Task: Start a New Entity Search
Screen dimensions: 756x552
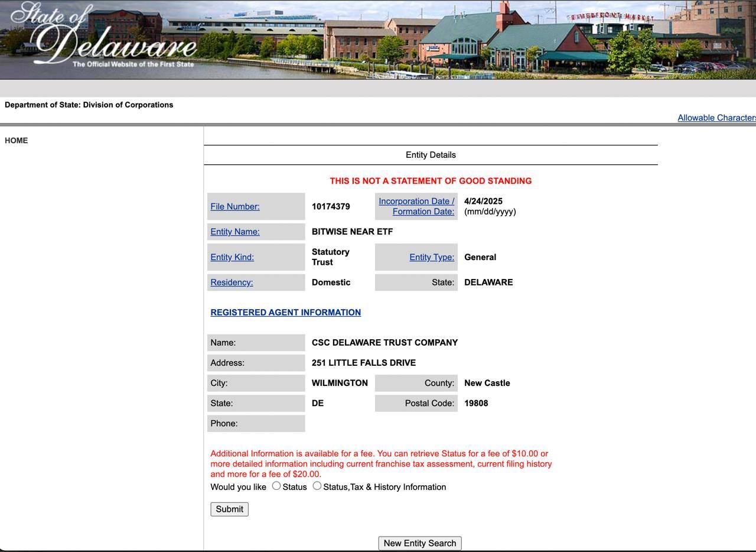Action: [x=420, y=543]
